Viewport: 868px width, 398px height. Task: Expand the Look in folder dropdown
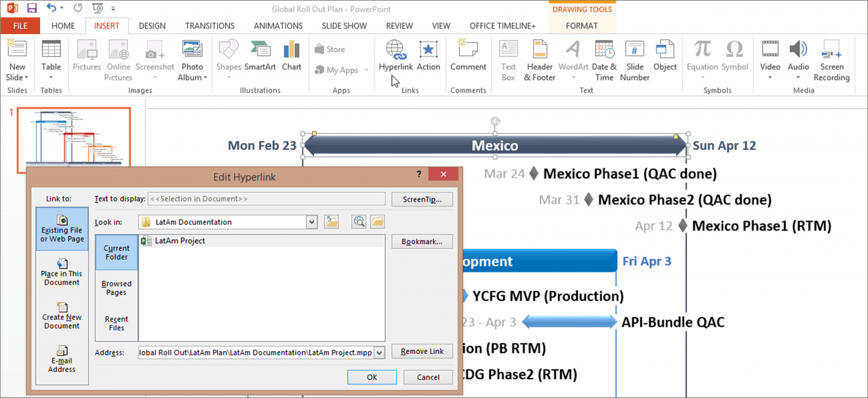[311, 222]
